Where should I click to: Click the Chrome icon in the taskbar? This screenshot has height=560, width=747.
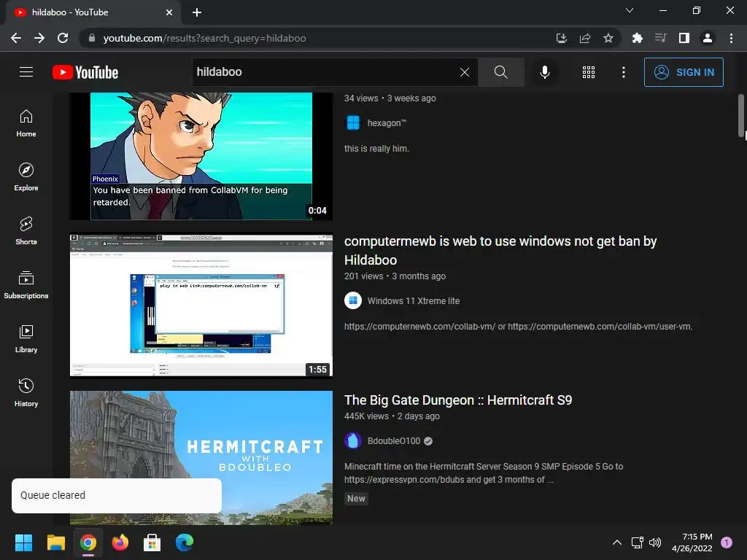[x=88, y=542]
